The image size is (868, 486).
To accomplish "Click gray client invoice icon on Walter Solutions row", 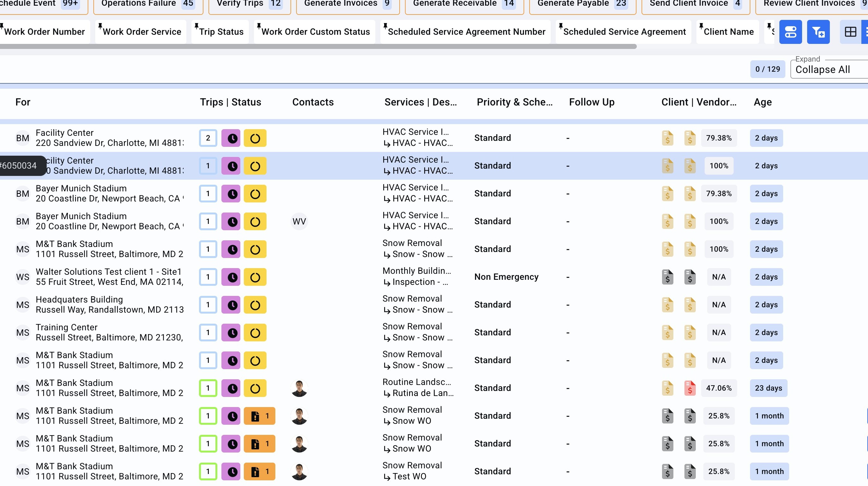I will click(667, 277).
